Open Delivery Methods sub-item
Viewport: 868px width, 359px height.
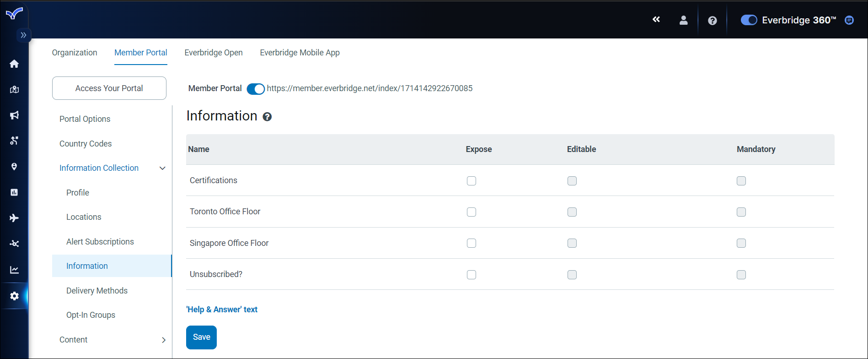tap(97, 291)
